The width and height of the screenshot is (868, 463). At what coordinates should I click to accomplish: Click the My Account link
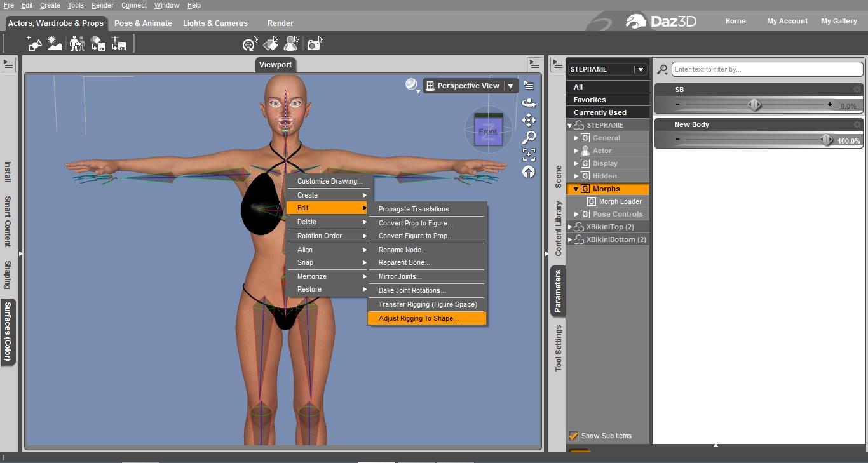coord(787,21)
